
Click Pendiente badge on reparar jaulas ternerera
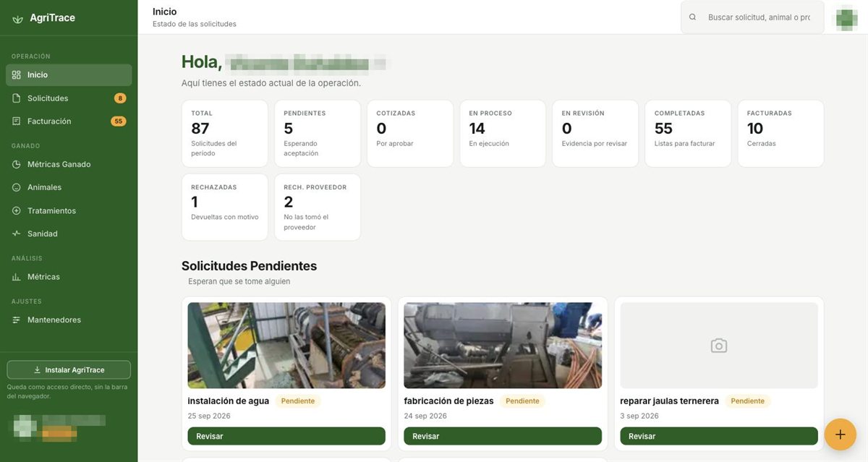tap(748, 401)
